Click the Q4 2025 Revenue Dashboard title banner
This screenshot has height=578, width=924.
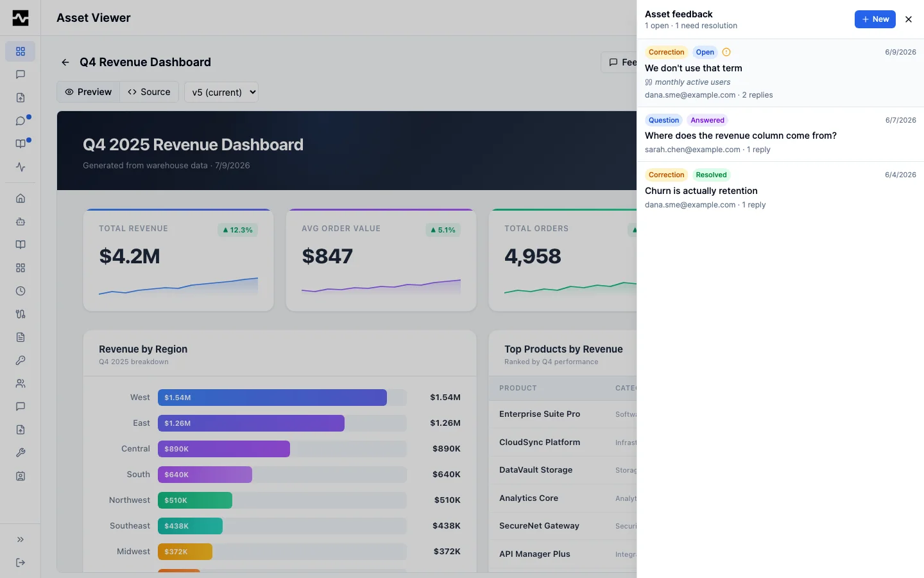point(346,151)
